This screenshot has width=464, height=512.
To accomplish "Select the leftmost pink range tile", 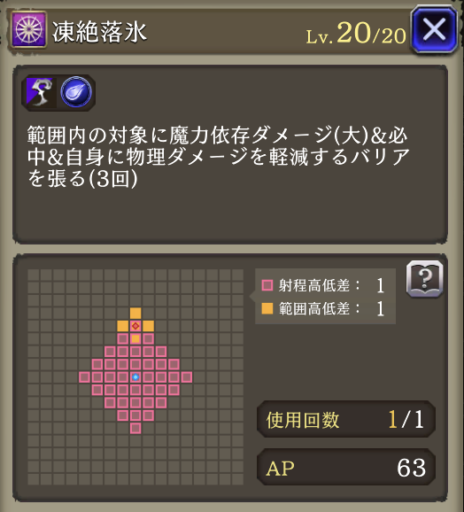I will (x=84, y=377).
